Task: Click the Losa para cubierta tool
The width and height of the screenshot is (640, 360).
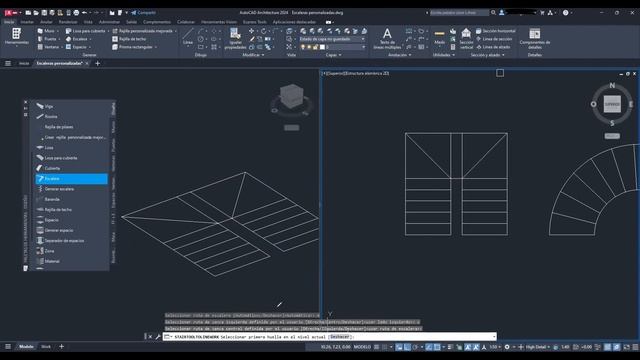Action: 86,31
